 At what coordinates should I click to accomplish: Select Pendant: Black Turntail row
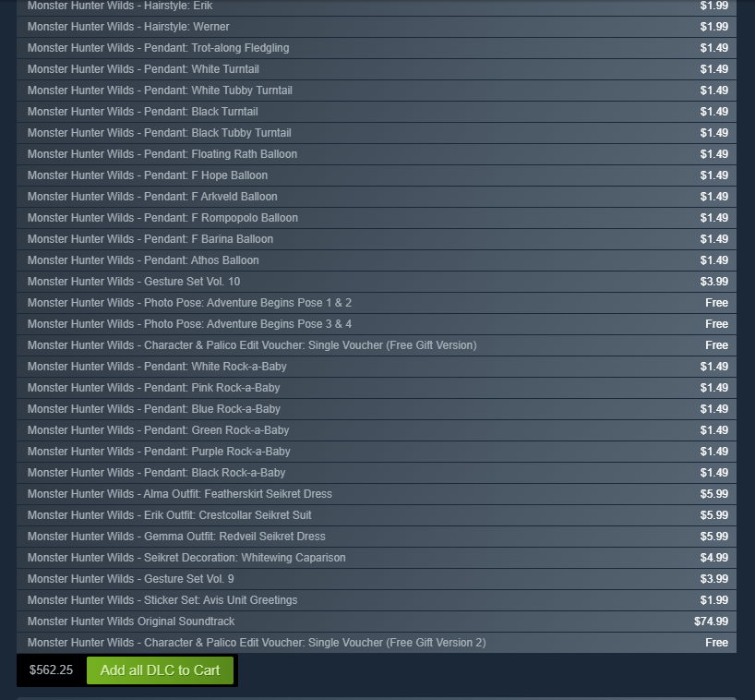tap(377, 112)
